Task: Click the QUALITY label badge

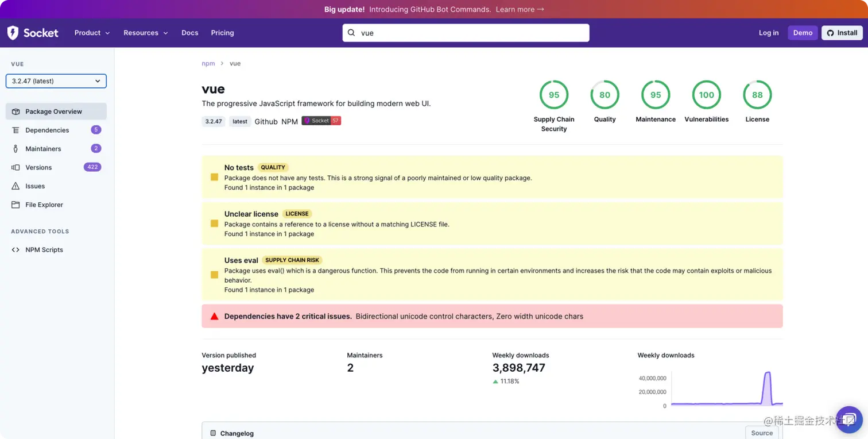Action: 273,167
